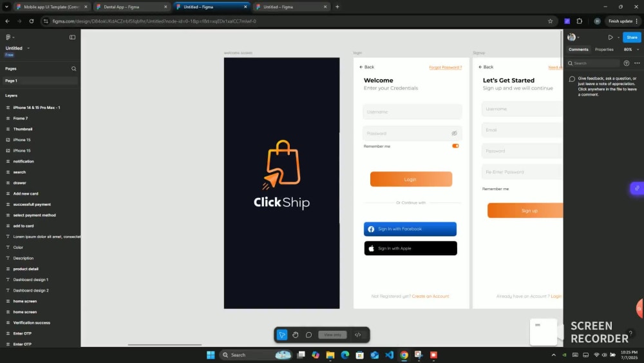The height and width of the screenshot is (363, 644).
Task: Select the iPhone 14 & 15 Pro Max - 1 layer
Action: [x=37, y=107]
